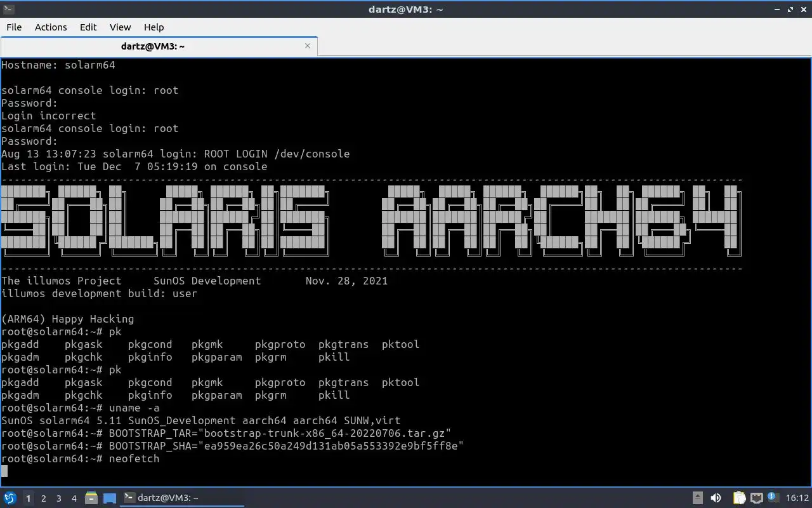Close the terminal window

coord(804,10)
